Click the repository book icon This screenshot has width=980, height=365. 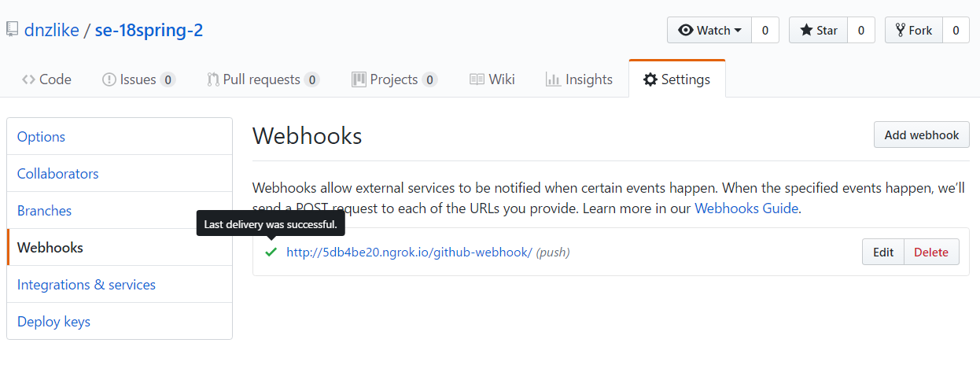tap(11, 30)
